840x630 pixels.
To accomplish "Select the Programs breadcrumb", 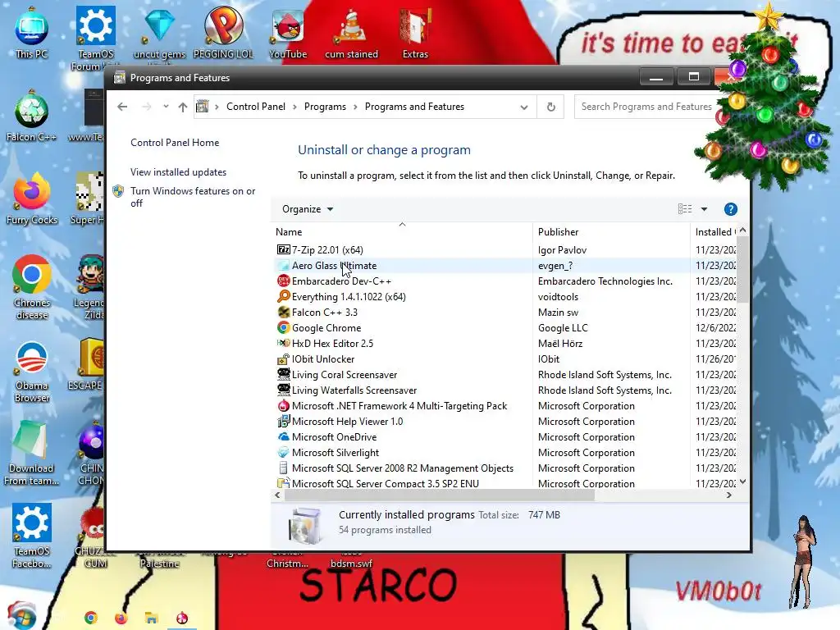I will (x=325, y=107).
